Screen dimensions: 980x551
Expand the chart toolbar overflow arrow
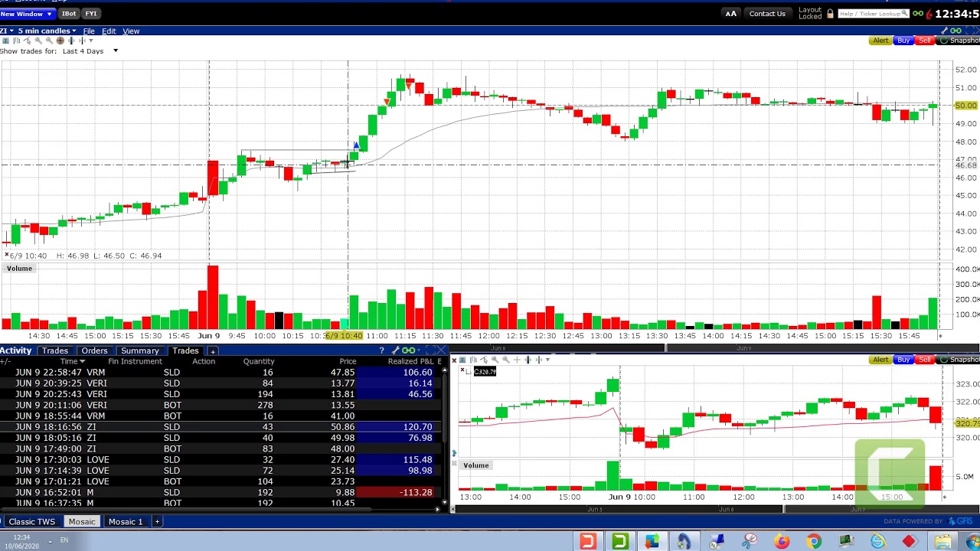pos(91,41)
